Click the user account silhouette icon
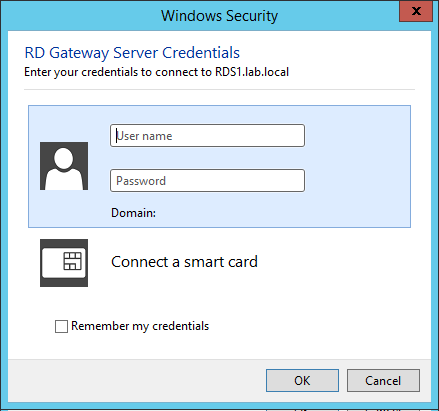The height and width of the screenshot is (411, 439). click(64, 166)
